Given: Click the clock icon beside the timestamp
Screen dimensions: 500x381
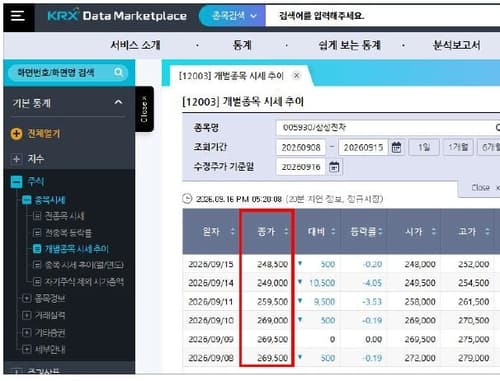Looking at the screenshot, I should coord(187,199).
